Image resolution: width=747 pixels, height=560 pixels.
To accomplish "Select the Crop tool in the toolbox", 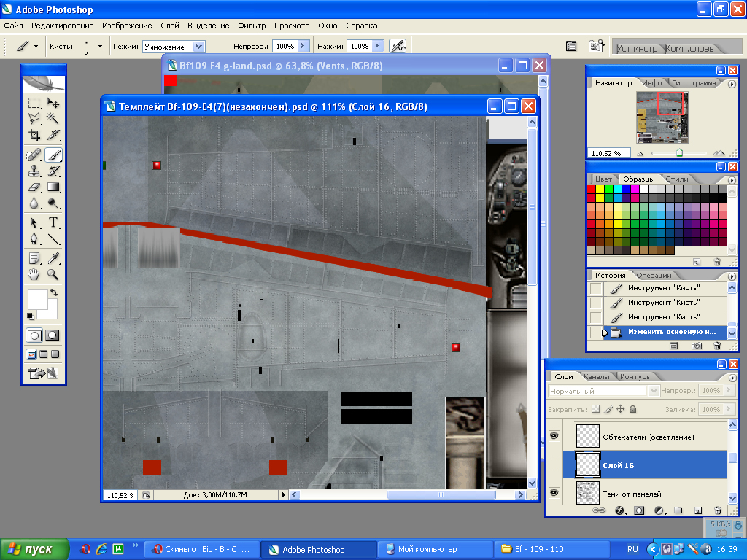I will (34, 135).
